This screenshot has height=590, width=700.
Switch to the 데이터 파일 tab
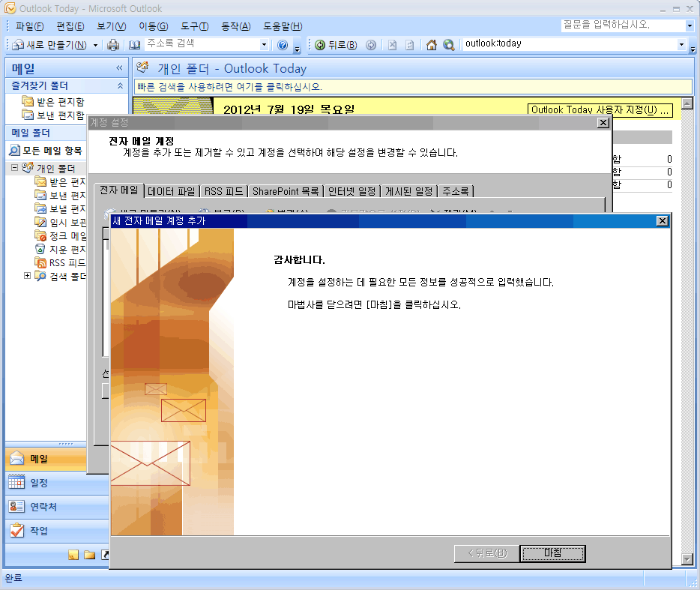click(x=172, y=191)
